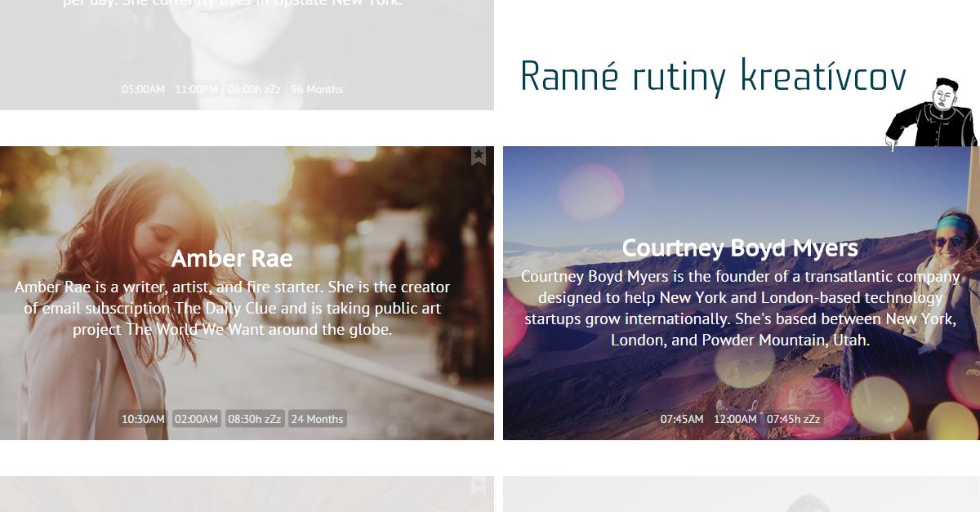Click Courtney Boyd Myers' description paragraph
Screen dimensions: 980x512
coord(740,308)
